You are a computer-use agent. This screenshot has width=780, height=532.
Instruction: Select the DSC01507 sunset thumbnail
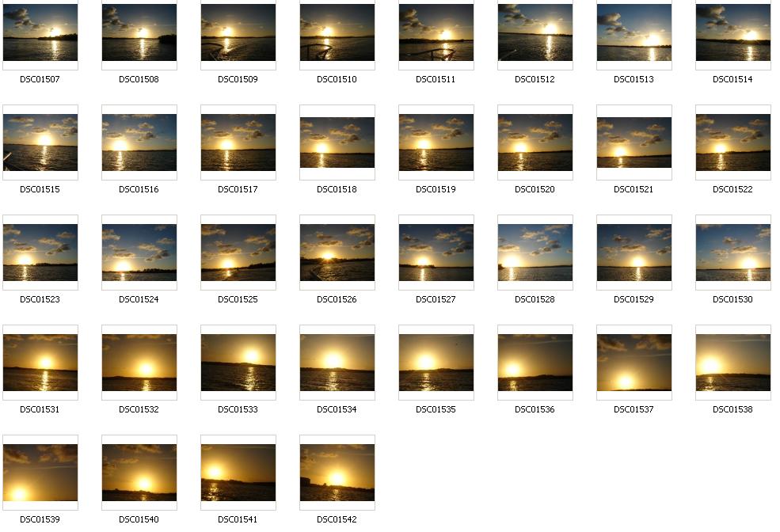[x=40, y=33]
